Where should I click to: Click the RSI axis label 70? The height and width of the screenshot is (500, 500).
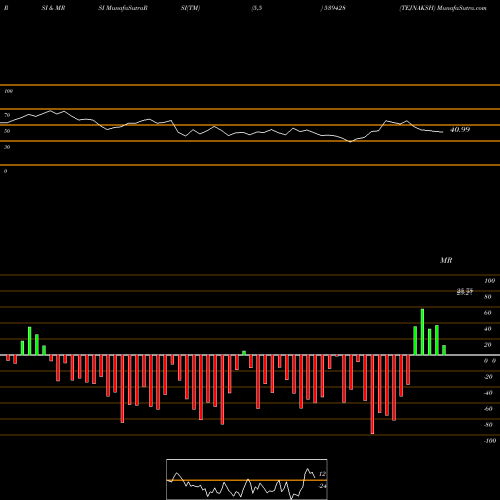(x=7, y=115)
